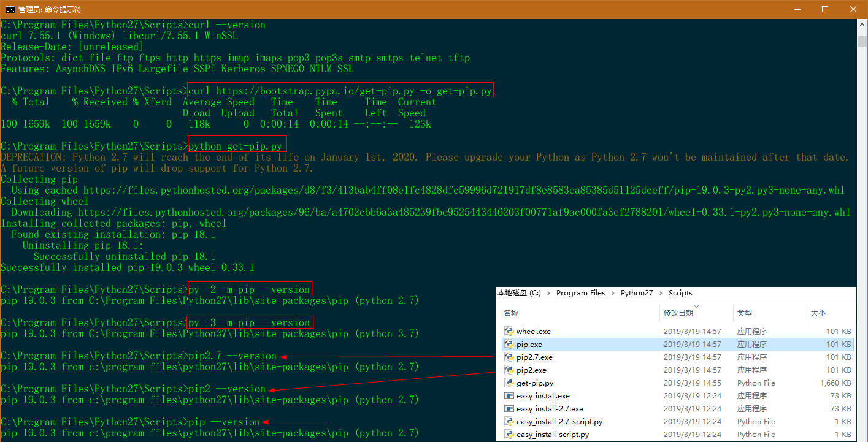
Task: Click the easy_install-script.py Python icon
Action: coord(509,435)
